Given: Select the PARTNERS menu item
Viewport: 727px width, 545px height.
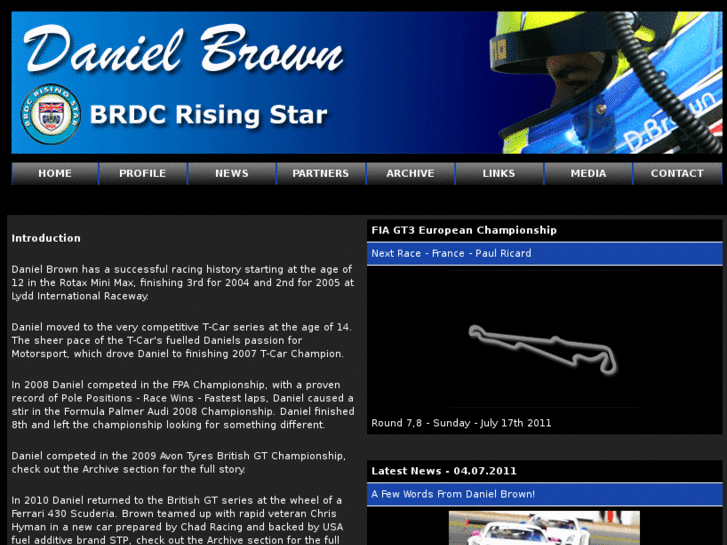Looking at the screenshot, I should (x=321, y=173).
